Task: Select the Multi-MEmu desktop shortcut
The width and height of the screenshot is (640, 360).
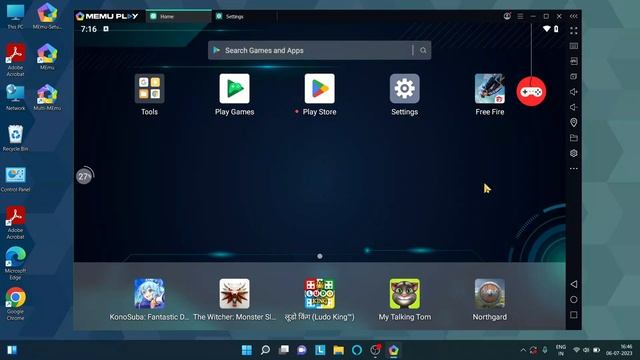Action: click(x=47, y=97)
